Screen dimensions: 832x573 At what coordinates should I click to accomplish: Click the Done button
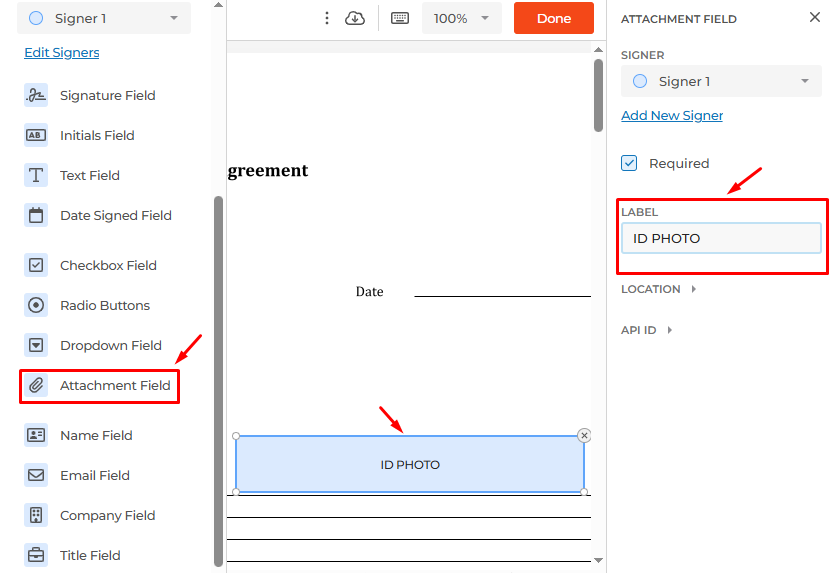tap(553, 18)
